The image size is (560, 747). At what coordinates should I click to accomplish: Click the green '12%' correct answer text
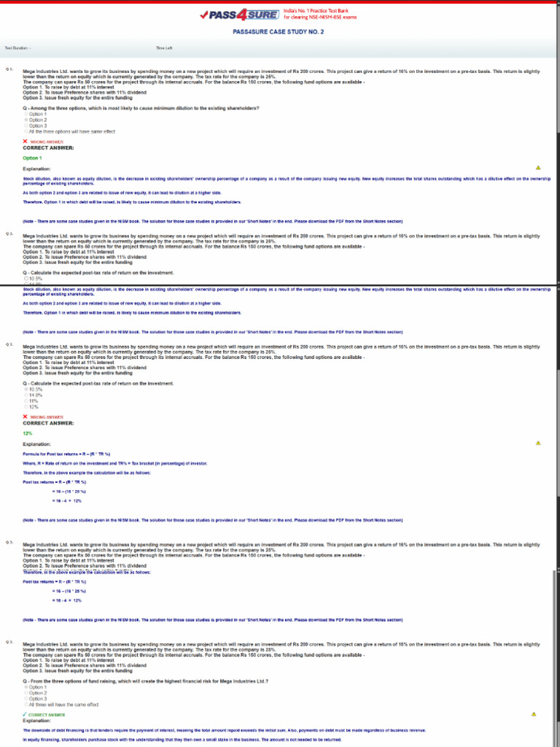[27, 433]
